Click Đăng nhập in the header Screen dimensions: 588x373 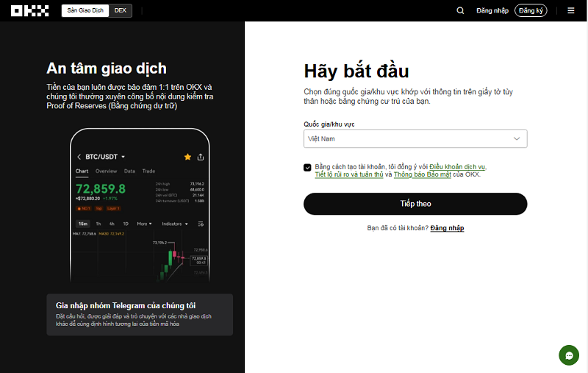[x=492, y=10]
